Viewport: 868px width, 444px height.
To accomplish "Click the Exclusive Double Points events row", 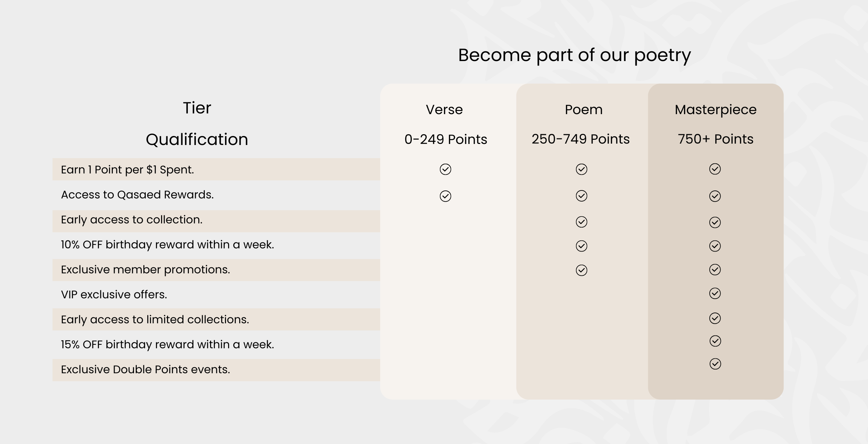I will click(x=216, y=370).
